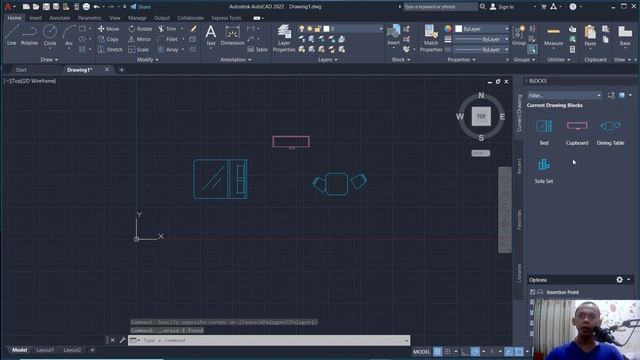Click the Sign In button
The width and height of the screenshot is (640, 360).
pyautogui.click(x=502, y=7)
